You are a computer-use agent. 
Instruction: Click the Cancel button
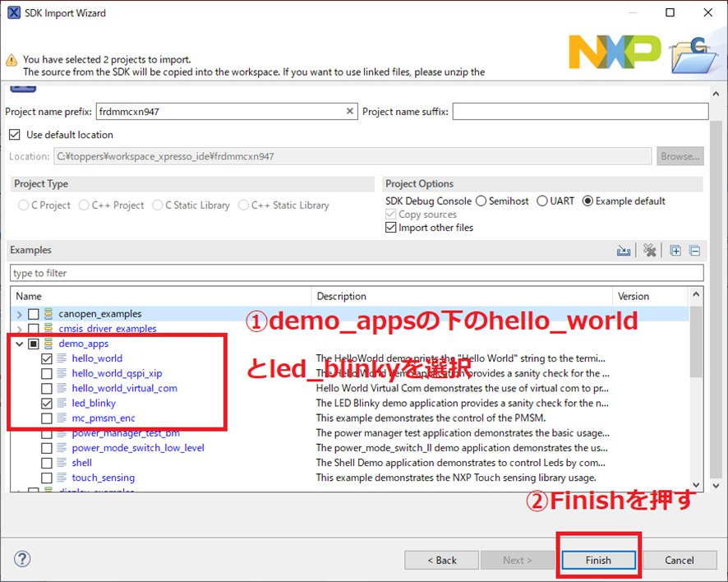point(680,560)
